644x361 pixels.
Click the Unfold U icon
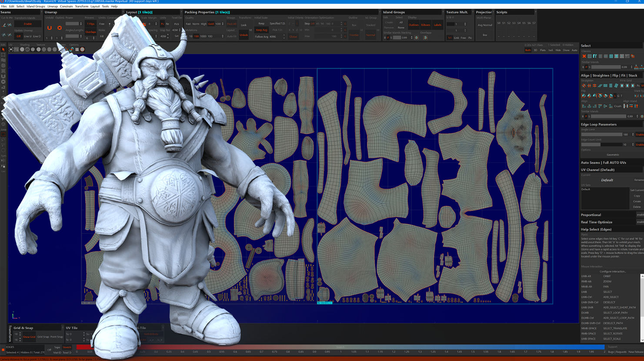(49, 28)
